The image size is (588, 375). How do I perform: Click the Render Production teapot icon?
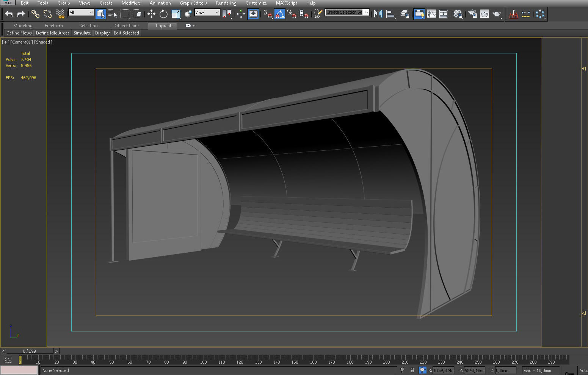tap(497, 14)
